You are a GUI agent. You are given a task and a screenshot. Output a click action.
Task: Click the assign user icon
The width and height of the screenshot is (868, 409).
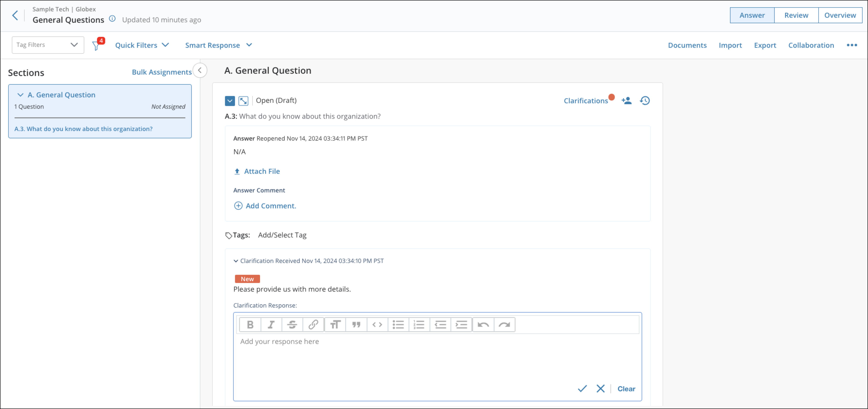[x=626, y=101]
